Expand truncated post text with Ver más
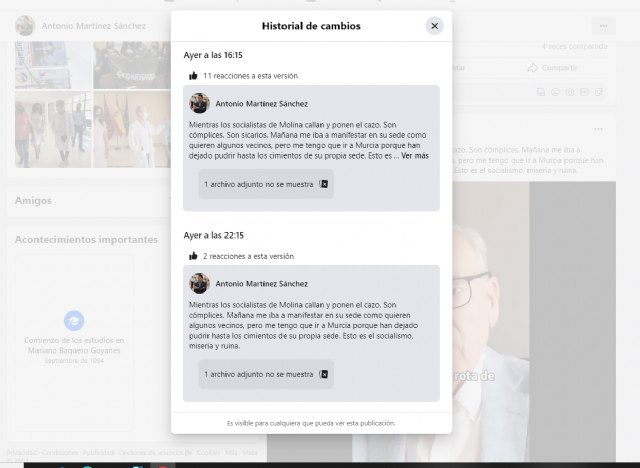Viewport: 640px width, 468px height. (x=414, y=156)
